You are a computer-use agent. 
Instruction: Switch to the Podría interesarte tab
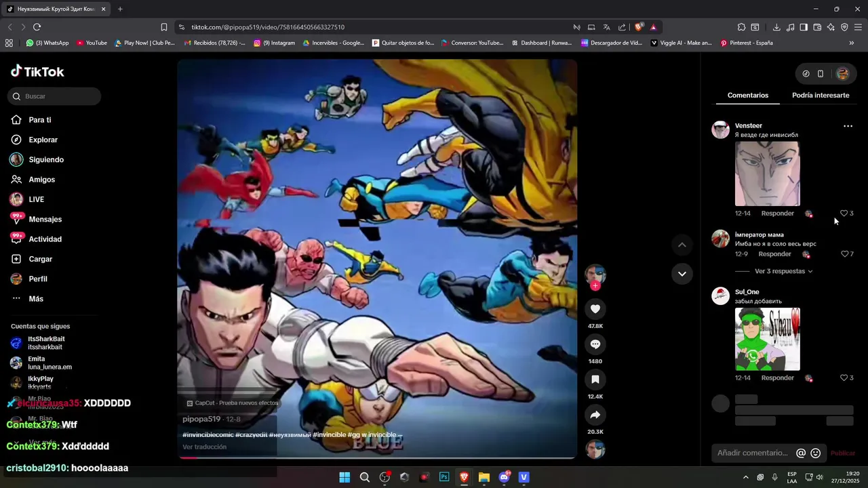[x=821, y=96]
